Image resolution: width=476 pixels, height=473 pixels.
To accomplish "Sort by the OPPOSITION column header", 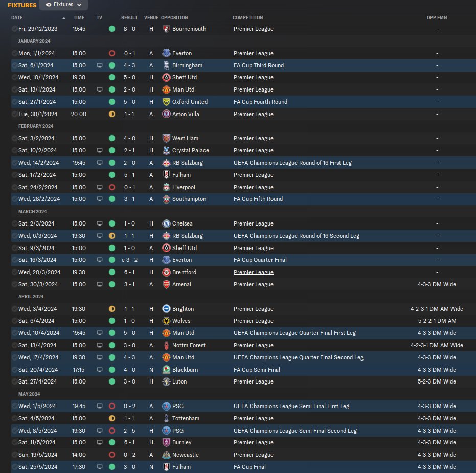I will 174,17.
